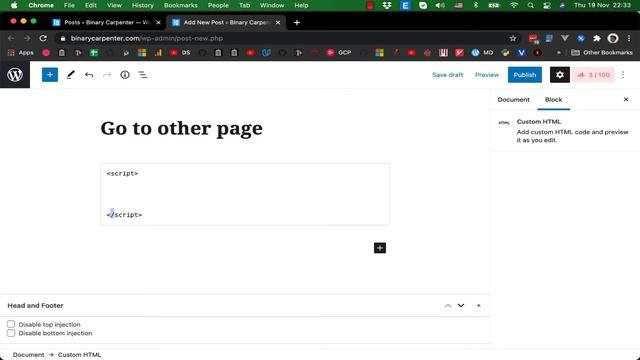Open the Window menu
This screenshot has width=640, height=360.
[x=272, y=5]
